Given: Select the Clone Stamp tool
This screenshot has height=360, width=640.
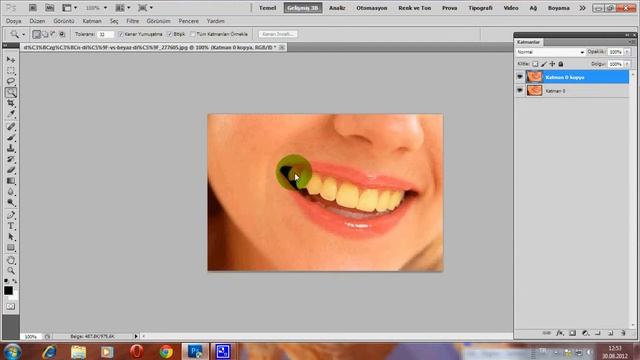Looking at the screenshot, I should (x=11, y=148).
